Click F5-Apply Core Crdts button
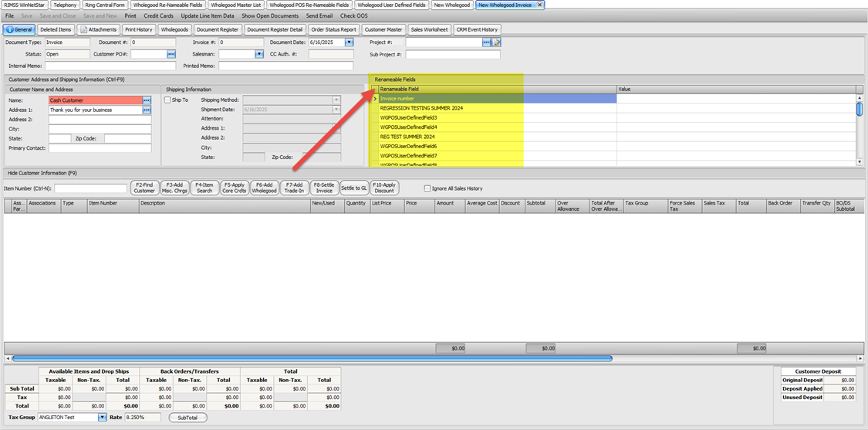 235,188
